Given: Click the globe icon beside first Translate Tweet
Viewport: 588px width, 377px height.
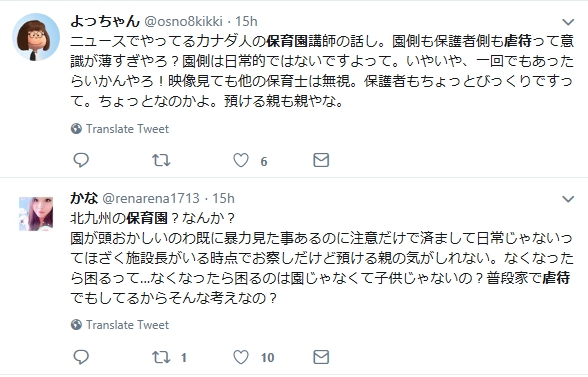Looking at the screenshot, I should click(76, 129).
